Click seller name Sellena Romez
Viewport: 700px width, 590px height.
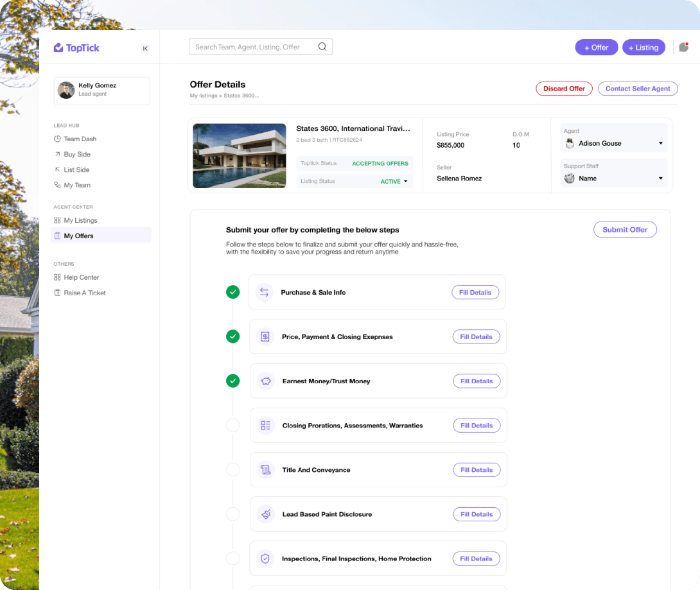(459, 178)
